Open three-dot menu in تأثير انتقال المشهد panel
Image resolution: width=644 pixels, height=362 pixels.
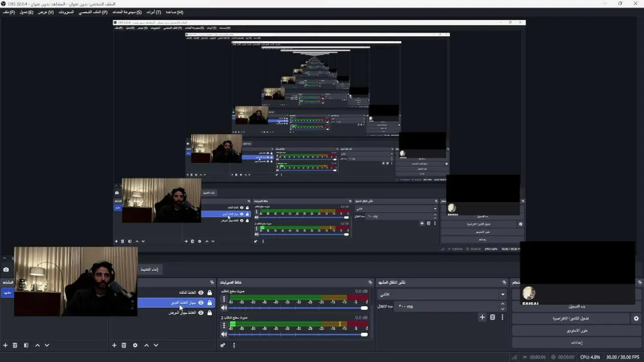[502, 317]
